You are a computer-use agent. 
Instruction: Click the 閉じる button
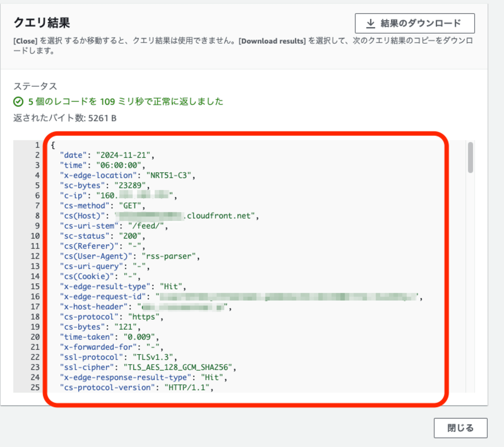click(x=460, y=428)
